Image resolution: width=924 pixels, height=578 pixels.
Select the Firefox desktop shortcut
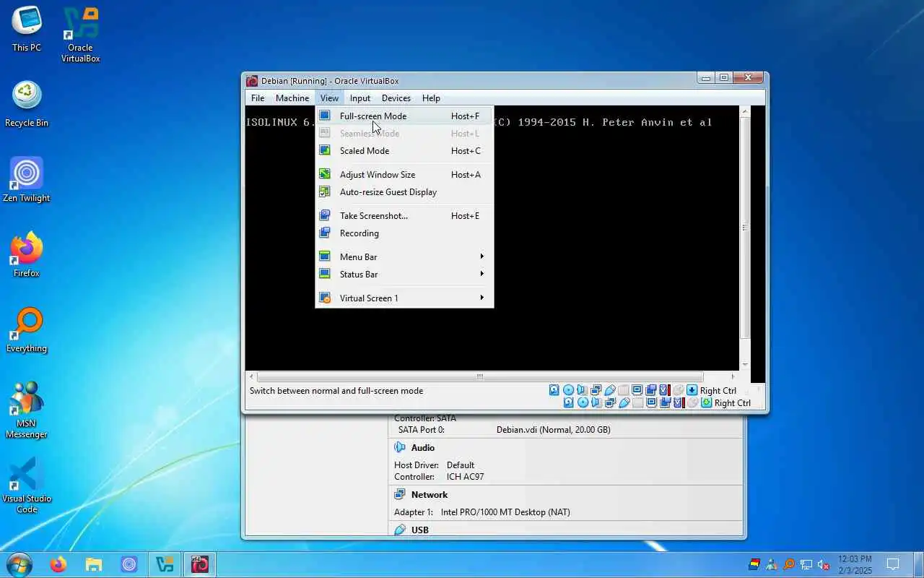click(x=27, y=254)
